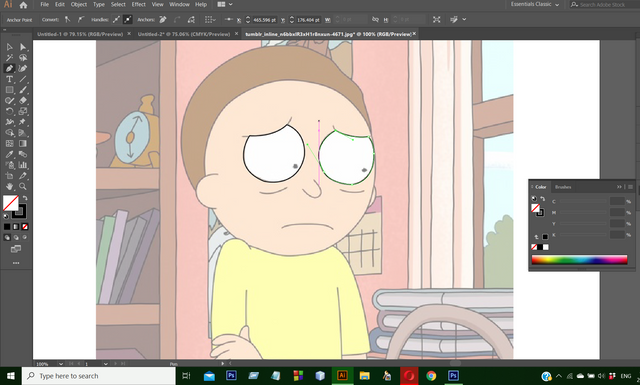Screen dimensions: 640x385
Task: Select the Type tool
Action: click(9, 79)
